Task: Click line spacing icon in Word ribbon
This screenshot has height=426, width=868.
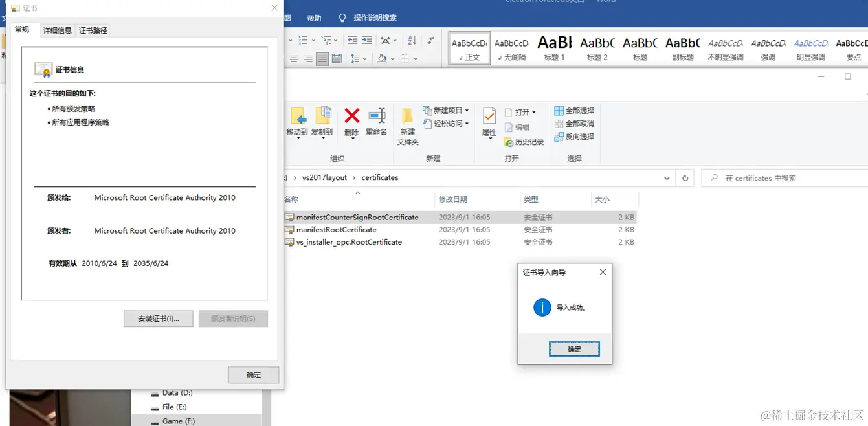Action: click(355, 59)
